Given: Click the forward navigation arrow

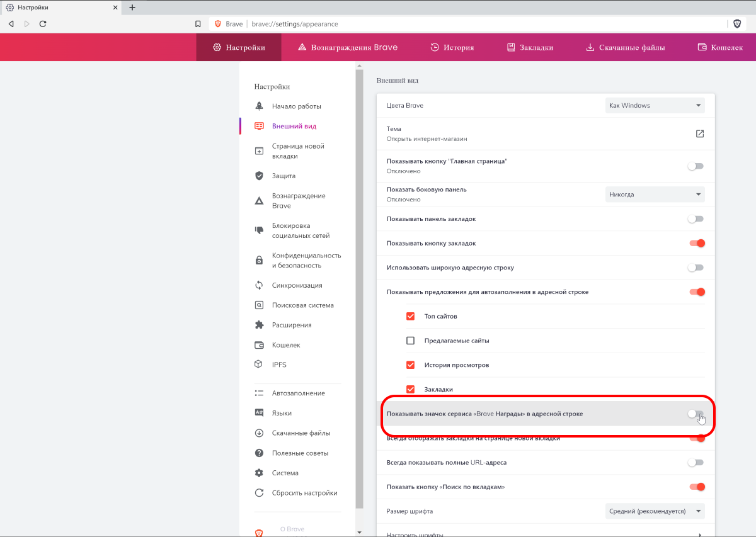Looking at the screenshot, I should (26, 24).
